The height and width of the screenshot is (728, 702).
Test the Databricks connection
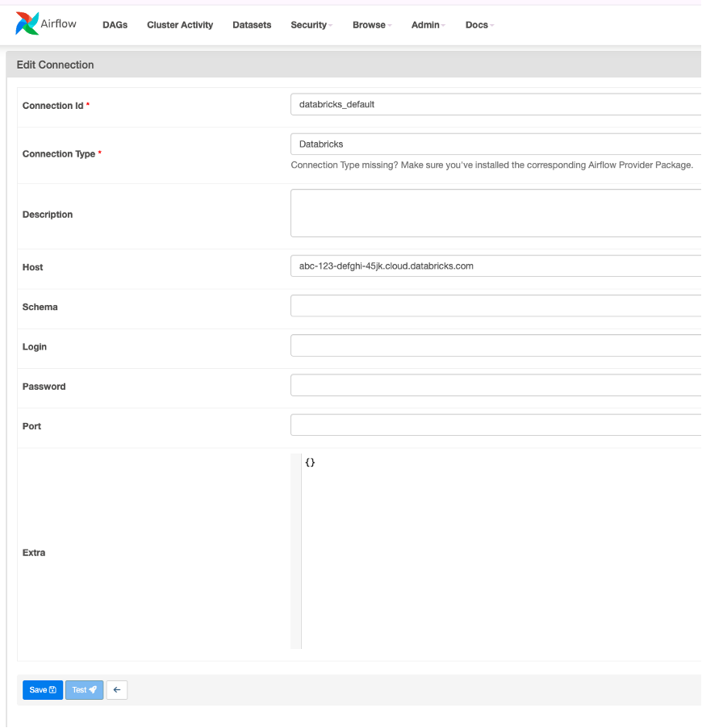[x=84, y=690]
